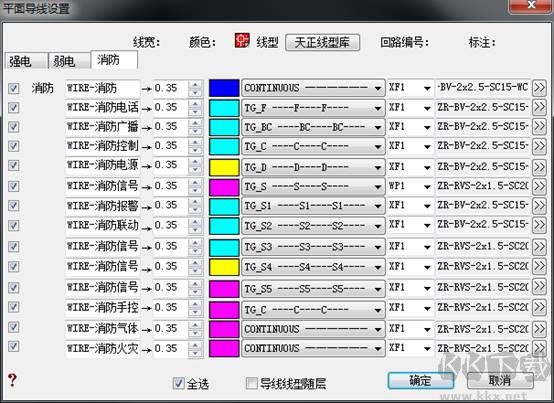The width and height of the screenshot is (554, 403).
Task: Open the TG_S5 linetype dropdown
Action: coord(313,289)
